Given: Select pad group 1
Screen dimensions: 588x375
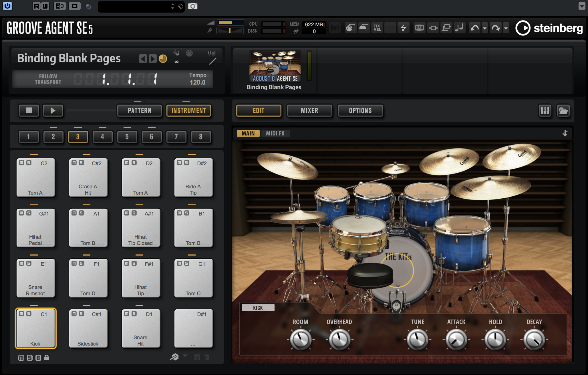Looking at the screenshot, I should coord(29,137).
